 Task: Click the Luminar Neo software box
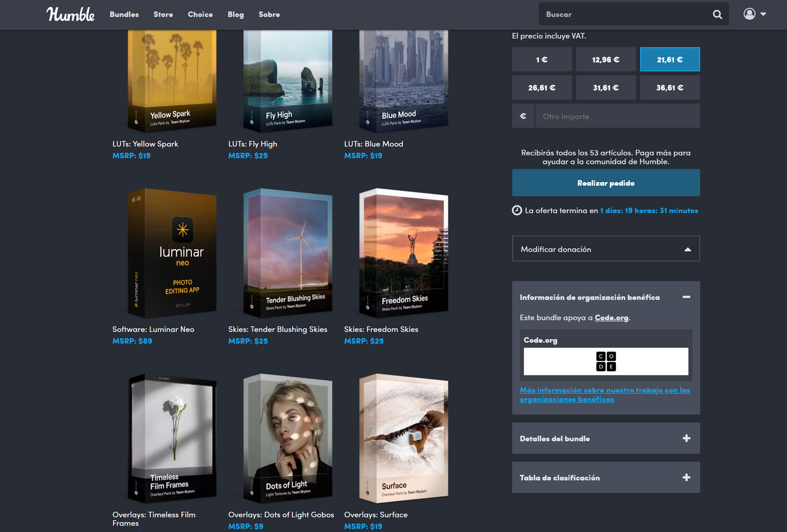pyautogui.click(x=172, y=253)
